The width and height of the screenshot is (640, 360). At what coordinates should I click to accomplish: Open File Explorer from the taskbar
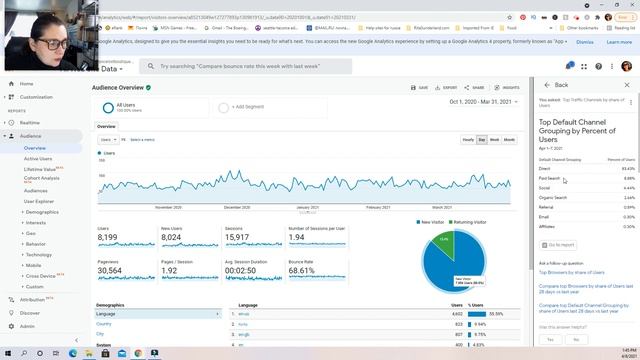coord(89,353)
